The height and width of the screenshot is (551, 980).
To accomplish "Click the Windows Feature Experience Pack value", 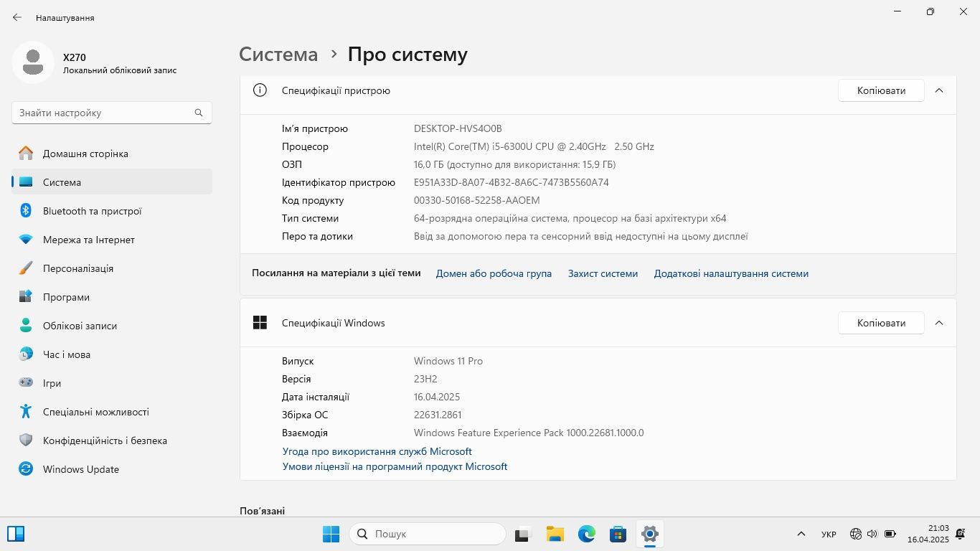I will tap(529, 433).
